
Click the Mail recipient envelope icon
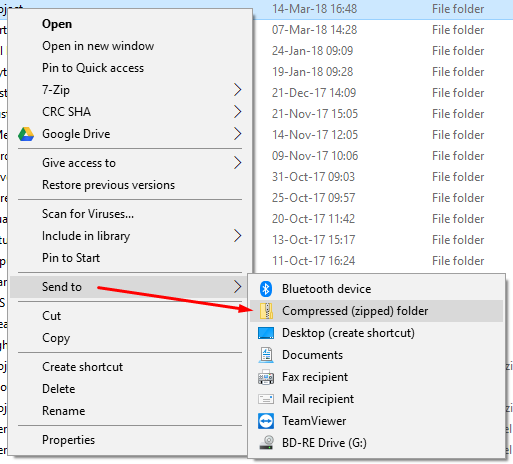tap(266, 399)
